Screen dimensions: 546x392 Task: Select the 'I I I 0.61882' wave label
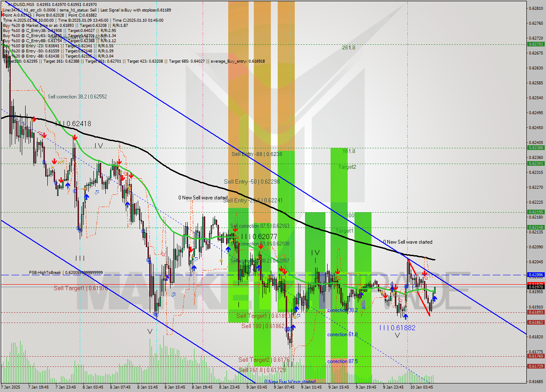[397, 328]
